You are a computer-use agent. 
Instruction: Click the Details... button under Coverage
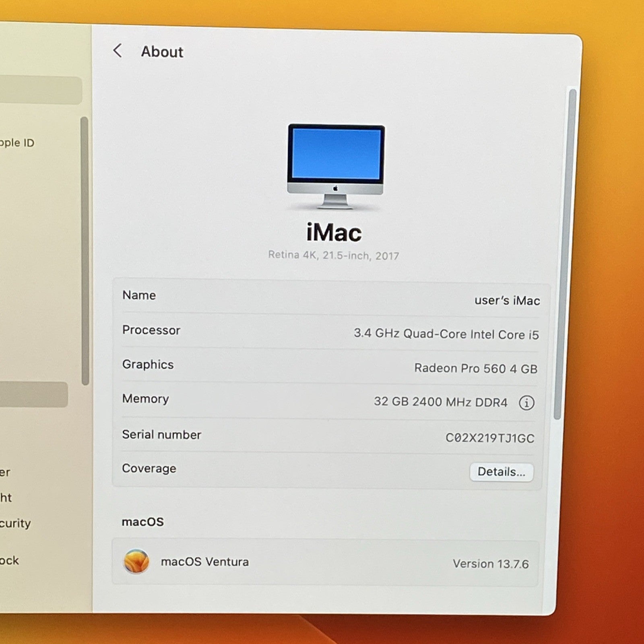pyautogui.click(x=502, y=472)
